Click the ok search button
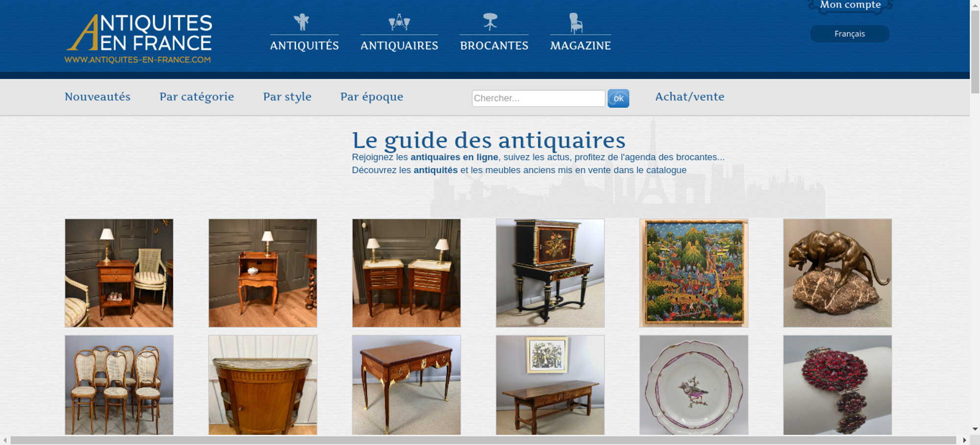980x445 pixels. (x=618, y=99)
